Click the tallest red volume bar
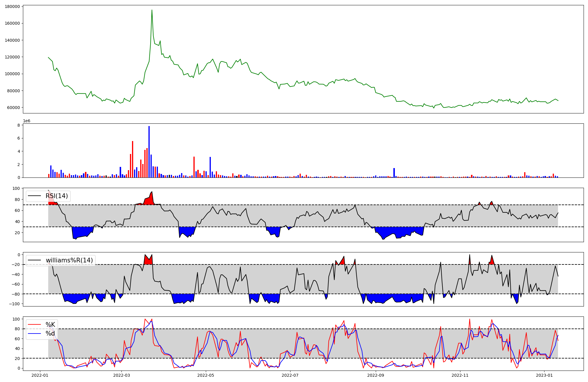This screenshot has width=588, height=382. pos(133,159)
